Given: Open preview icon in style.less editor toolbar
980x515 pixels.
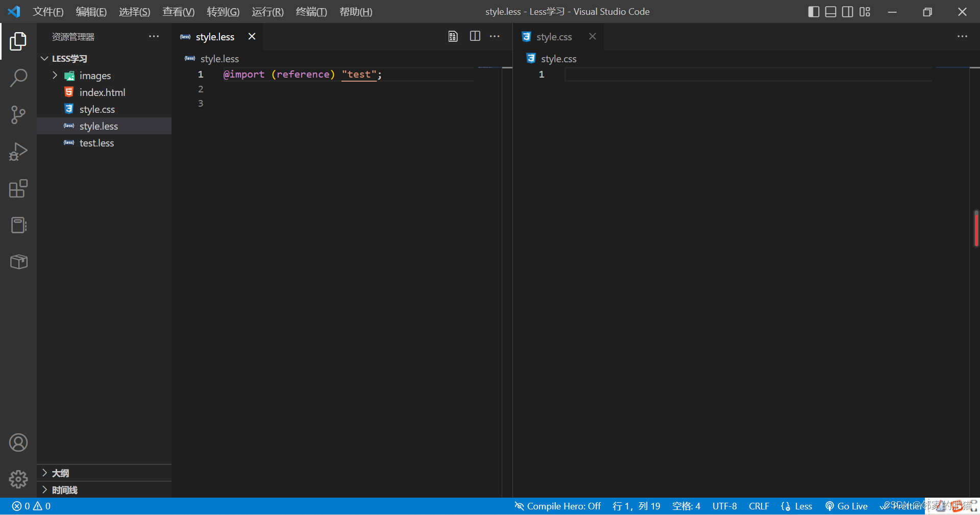Looking at the screenshot, I should (453, 36).
